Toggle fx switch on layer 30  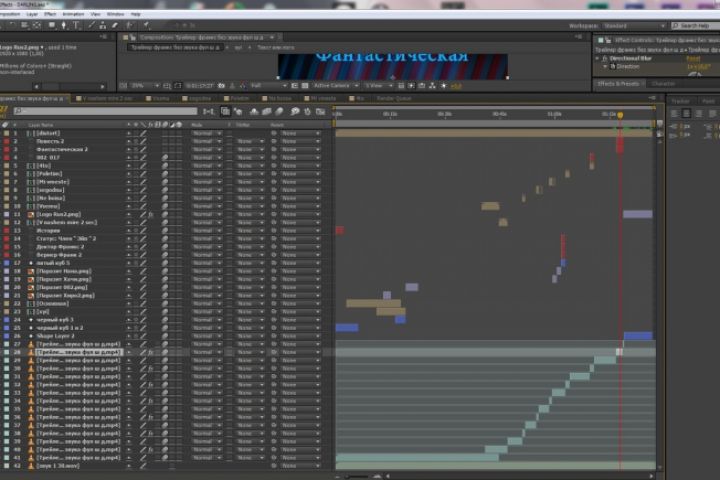[x=151, y=368]
